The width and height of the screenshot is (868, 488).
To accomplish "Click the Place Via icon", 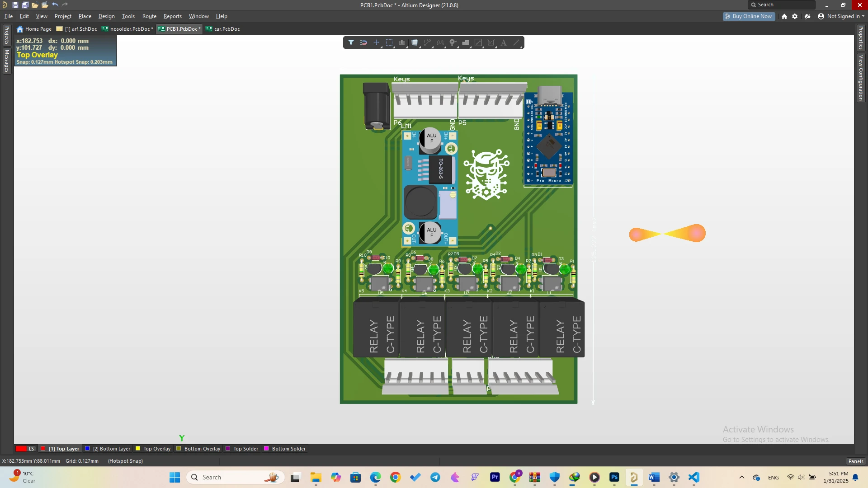I will click(453, 42).
